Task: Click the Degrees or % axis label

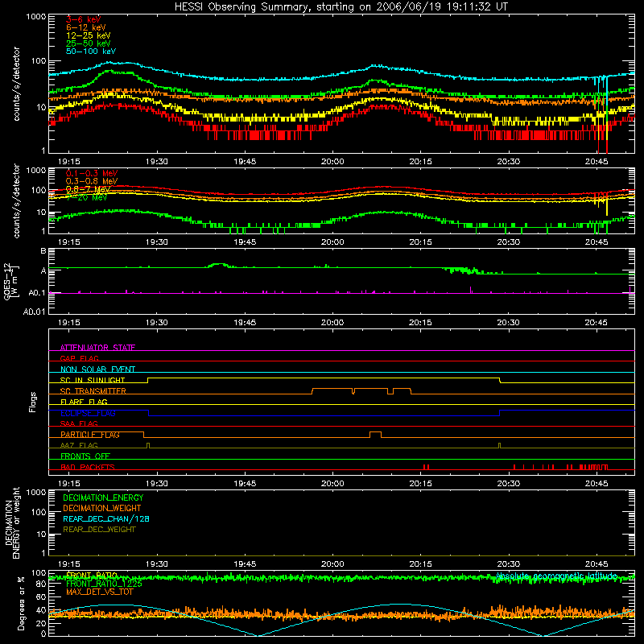Action: 21,602
